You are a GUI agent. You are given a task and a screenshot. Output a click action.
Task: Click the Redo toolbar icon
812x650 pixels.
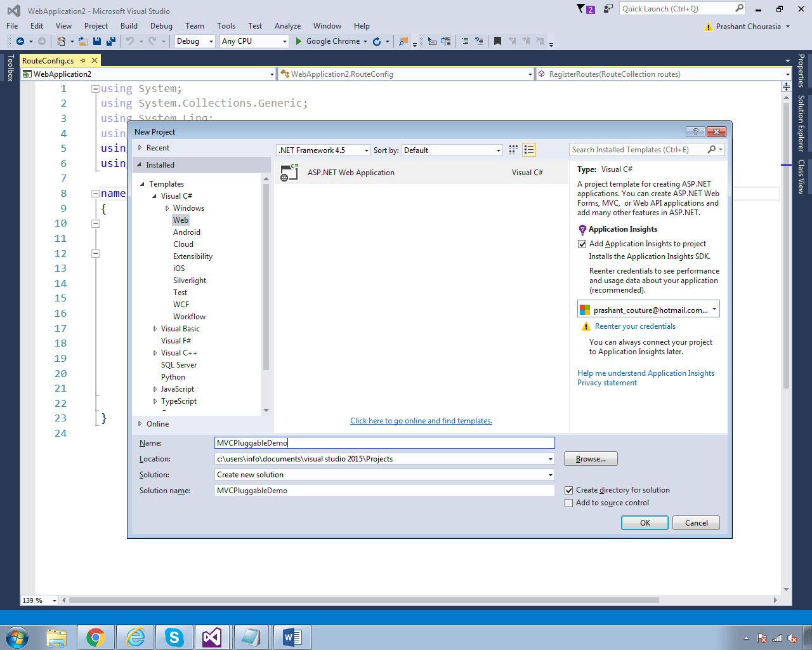click(x=152, y=41)
